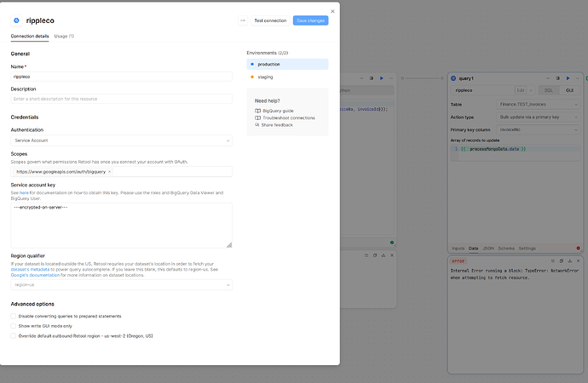Close the resource dialog with X
The image size is (588, 383).
(x=332, y=11)
